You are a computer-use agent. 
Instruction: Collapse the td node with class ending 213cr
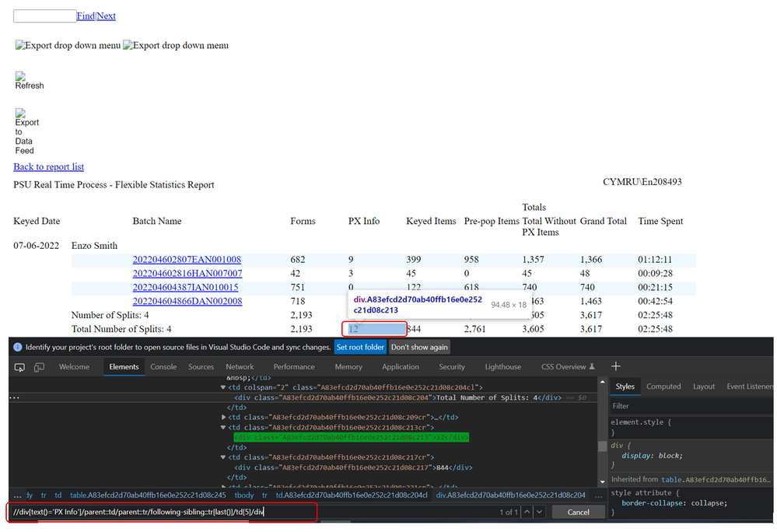[225, 427]
